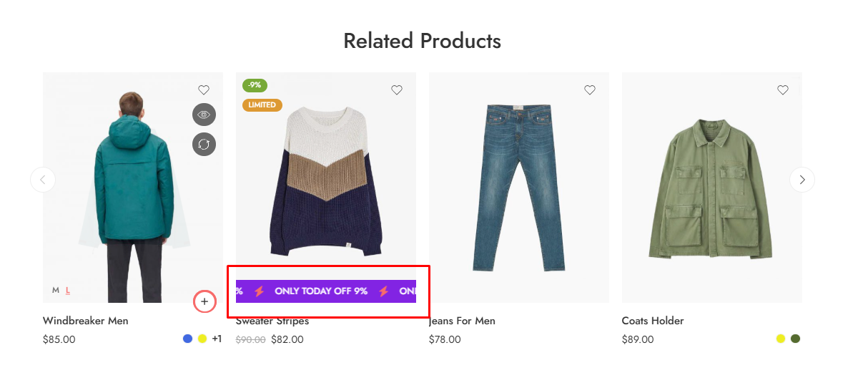
Task: Pick the blue color swatch for Windbreaker
Action: [x=187, y=339]
